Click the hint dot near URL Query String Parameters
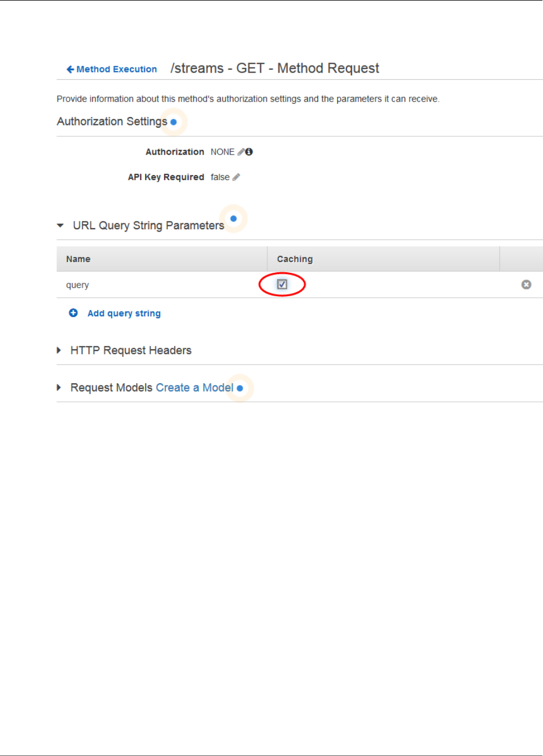Image resolution: width=543 pixels, height=756 pixels. (233, 219)
